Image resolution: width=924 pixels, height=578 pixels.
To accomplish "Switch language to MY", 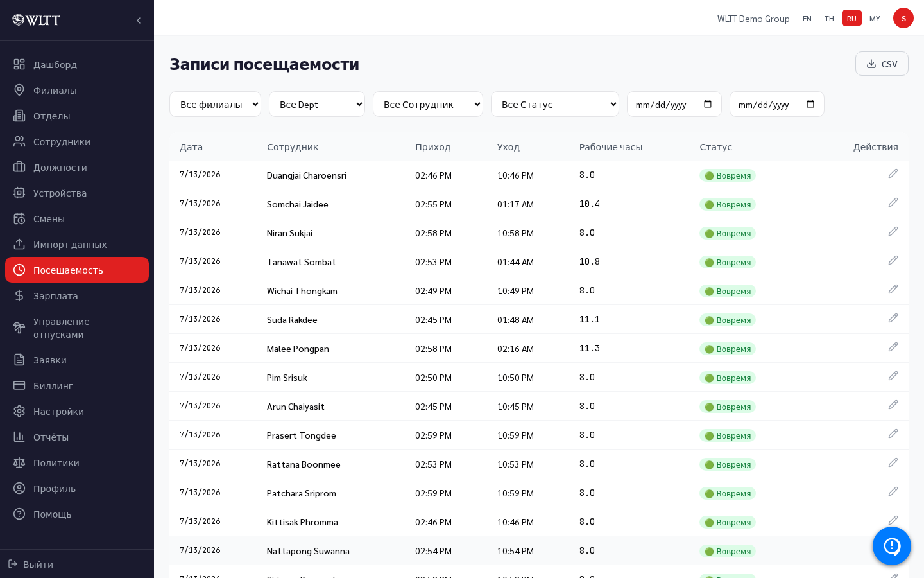I will point(875,19).
